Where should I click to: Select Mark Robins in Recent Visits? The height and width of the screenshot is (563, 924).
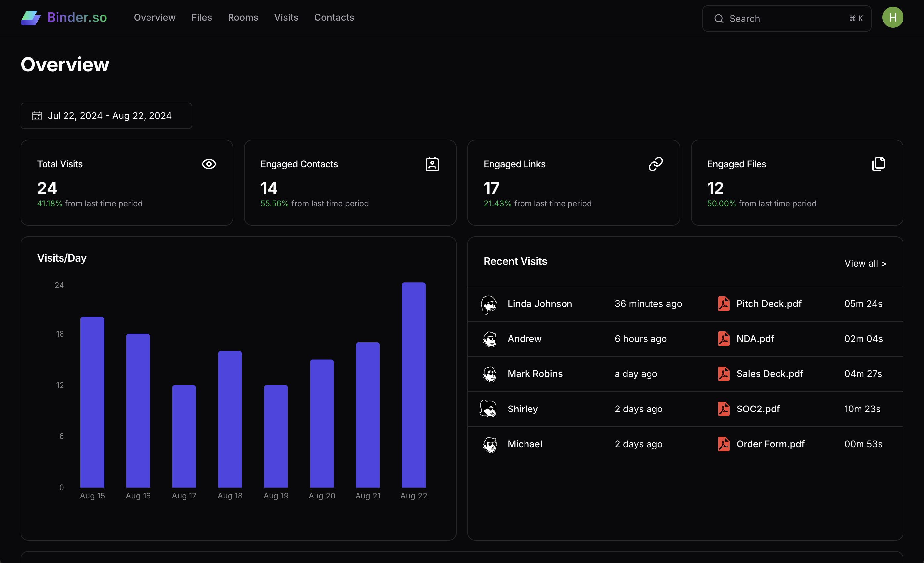[x=535, y=373]
